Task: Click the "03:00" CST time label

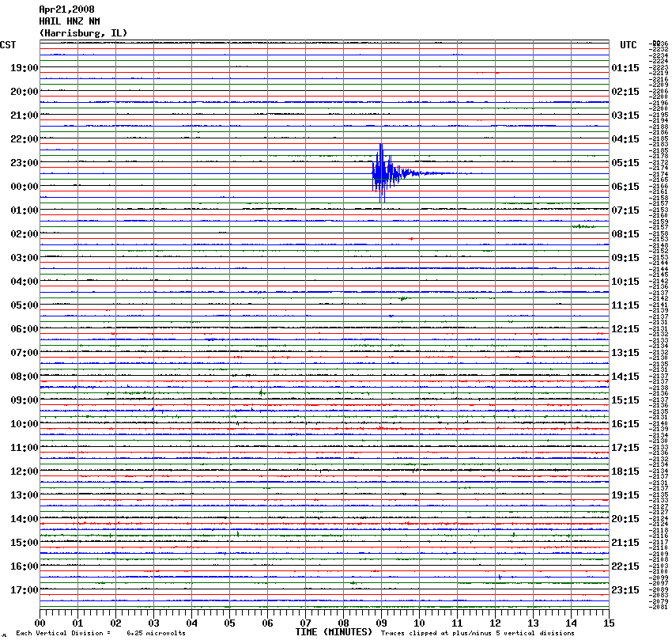Action: [x=25, y=258]
